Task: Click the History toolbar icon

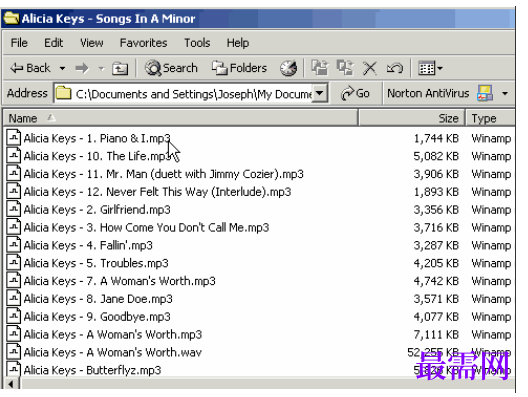Action: click(289, 68)
